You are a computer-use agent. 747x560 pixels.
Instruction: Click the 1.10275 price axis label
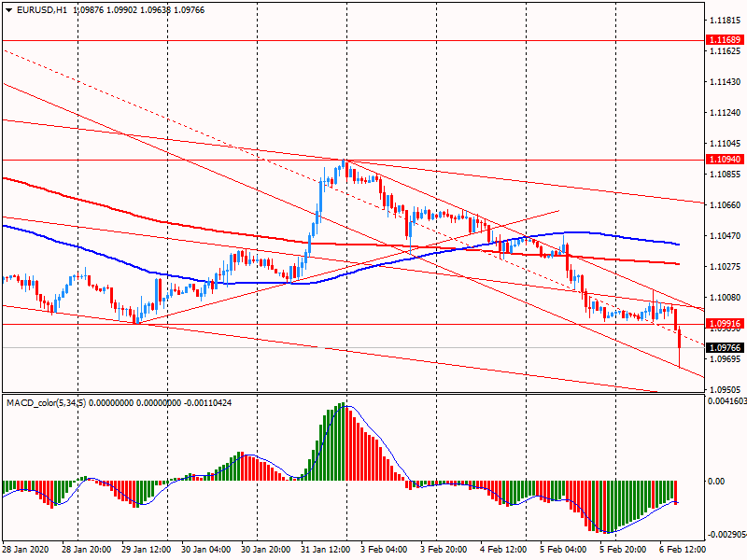[726, 267]
